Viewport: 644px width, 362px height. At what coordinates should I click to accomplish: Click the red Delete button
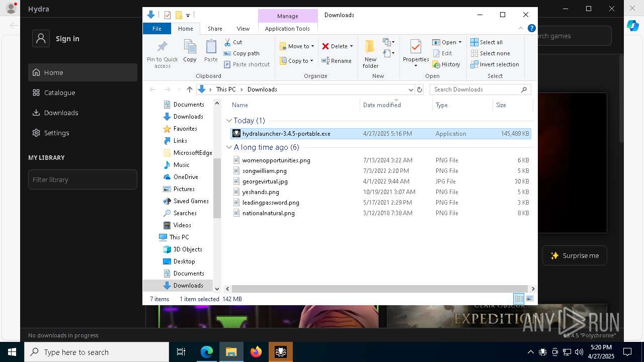tap(335, 46)
